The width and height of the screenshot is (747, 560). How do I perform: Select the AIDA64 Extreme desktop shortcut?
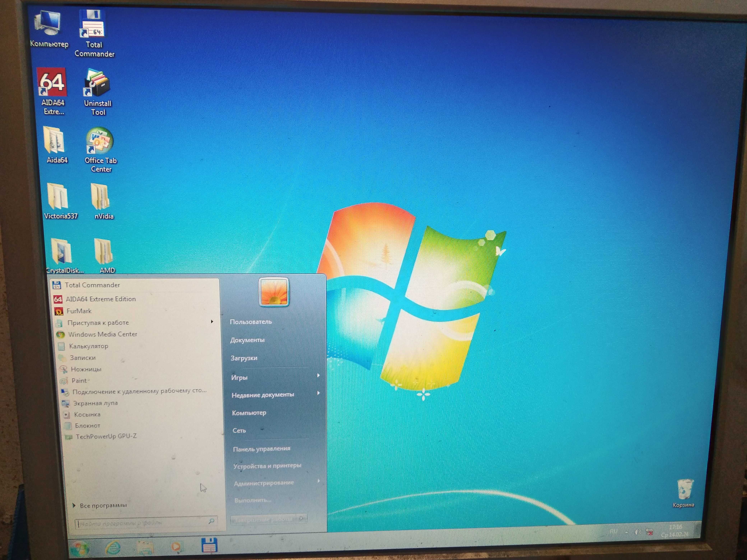pos(53,92)
